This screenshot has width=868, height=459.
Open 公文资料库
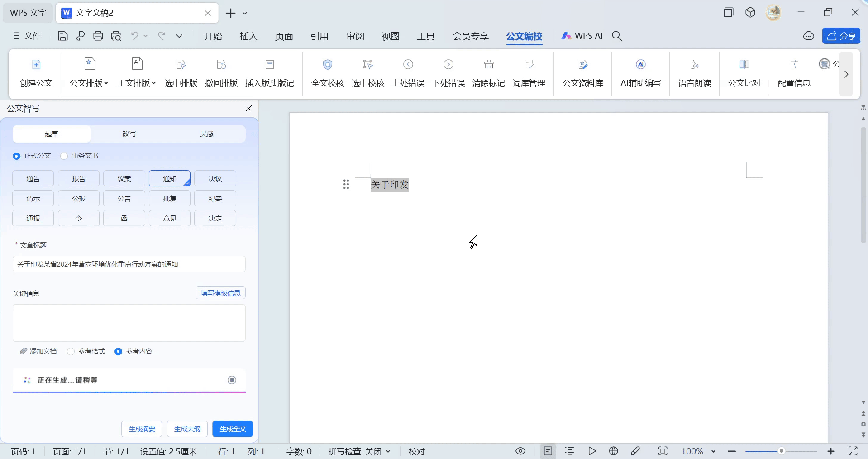(583, 73)
